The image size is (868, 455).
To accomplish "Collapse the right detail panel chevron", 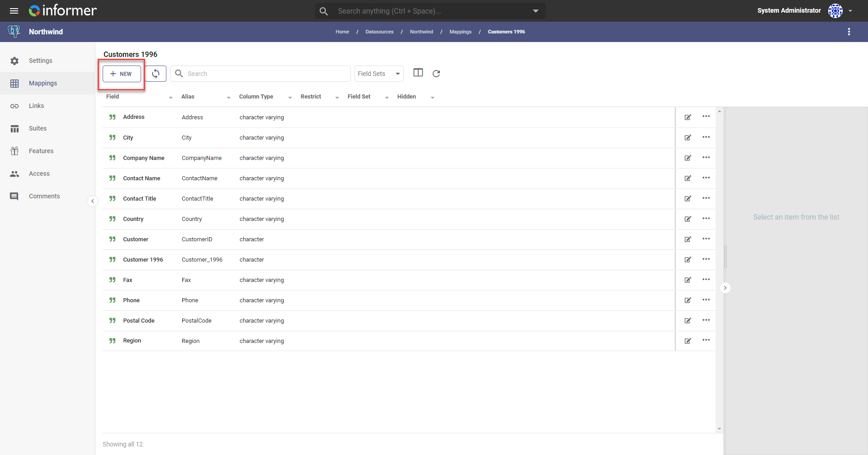I will point(725,288).
